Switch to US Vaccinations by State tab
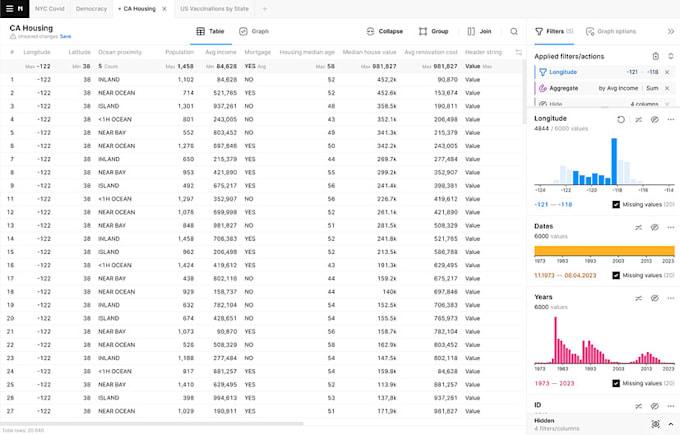This screenshot has width=680, height=435. 214,9
